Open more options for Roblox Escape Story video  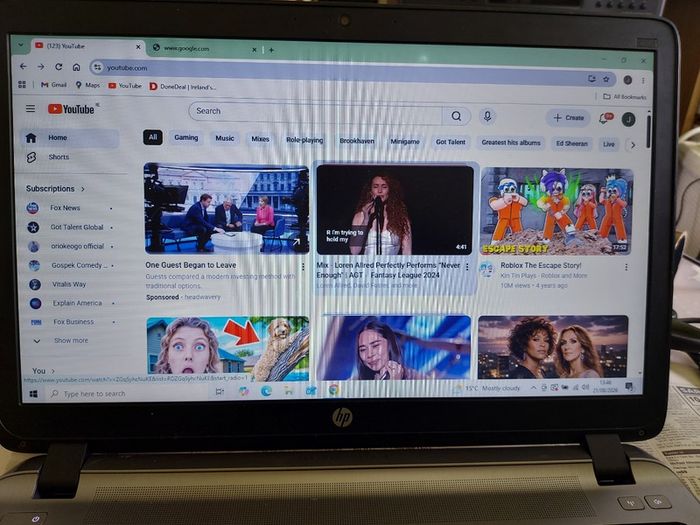tap(626, 267)
